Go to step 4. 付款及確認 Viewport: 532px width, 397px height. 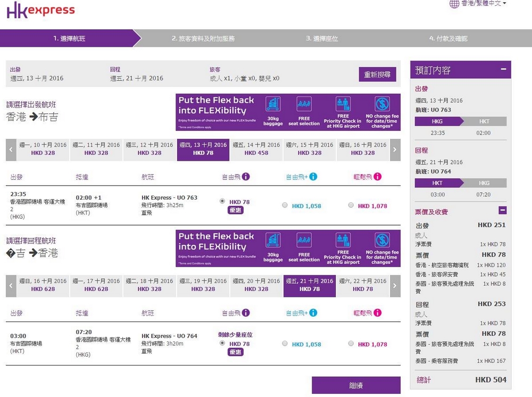448,38
